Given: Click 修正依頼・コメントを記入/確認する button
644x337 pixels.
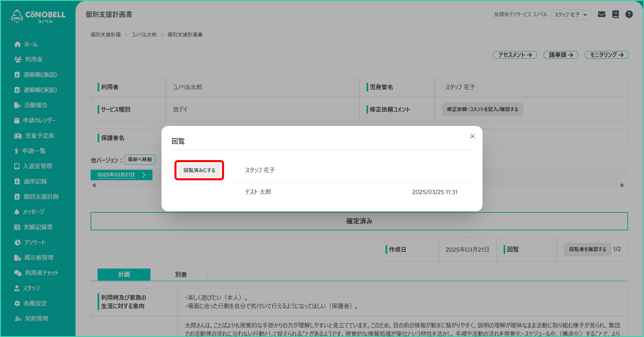Looking at the screenshot, I should click(x=482, y=109).
